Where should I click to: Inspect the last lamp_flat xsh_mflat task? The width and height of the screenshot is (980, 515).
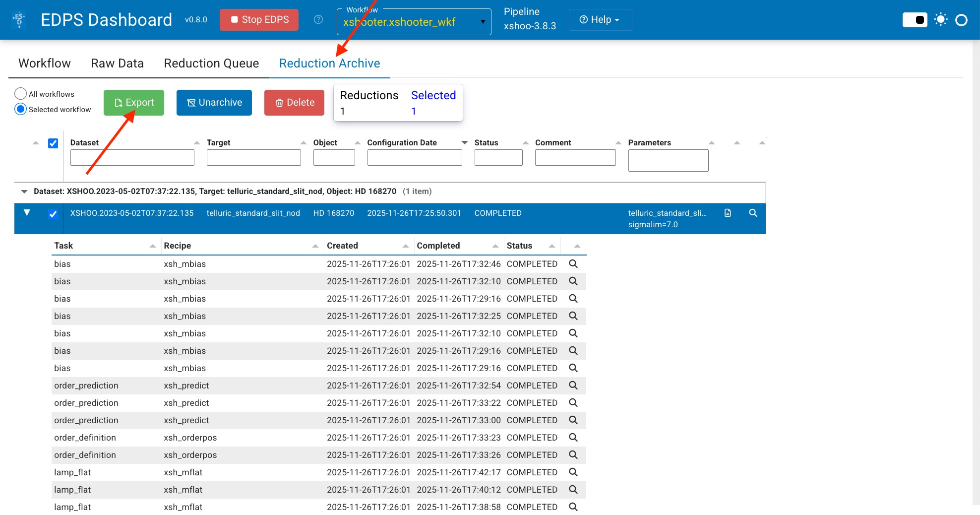pyautogui.click(x=573, y=507)
